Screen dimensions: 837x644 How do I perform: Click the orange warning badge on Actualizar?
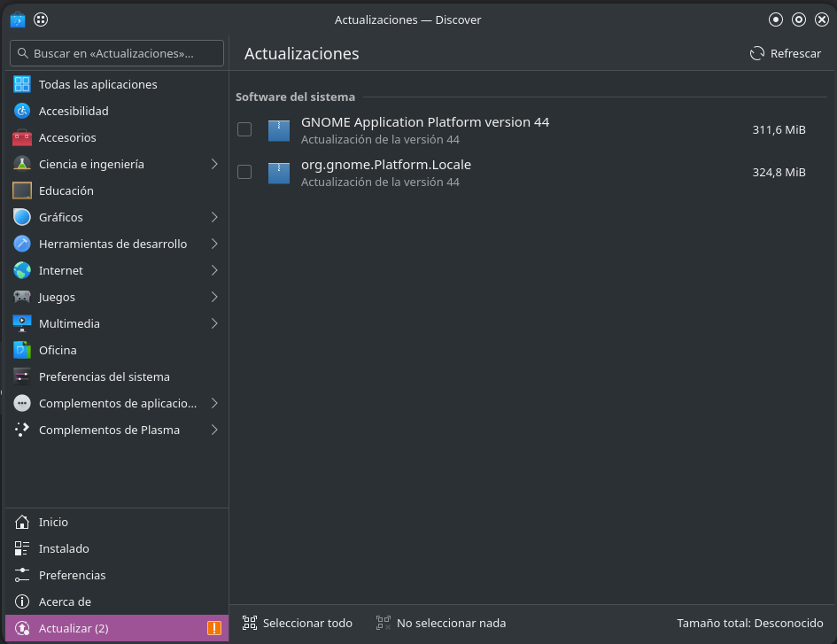pyautogui.click(x=214, y=628)
